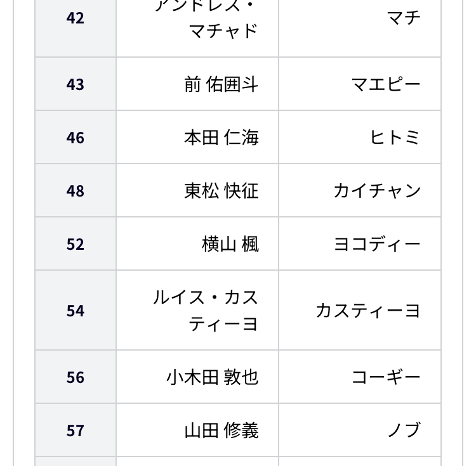Select player name 山田 修義
476x466 pixels.
point(221,430)
